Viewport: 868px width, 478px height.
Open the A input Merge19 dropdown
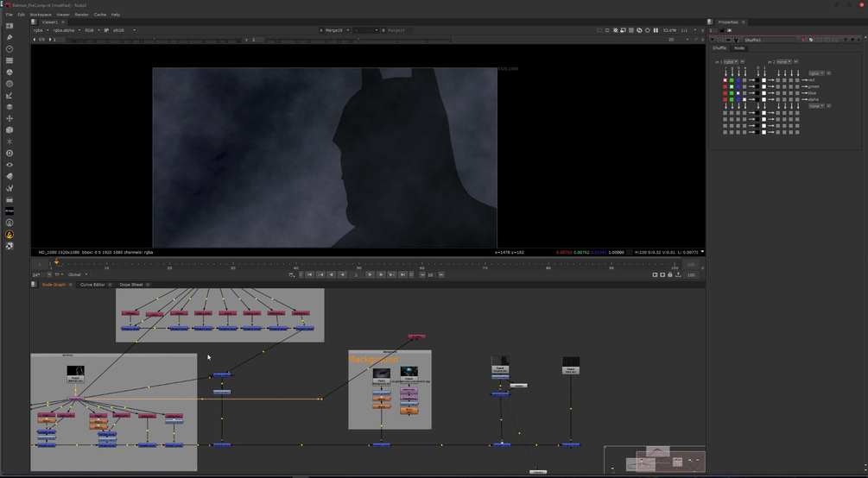click(339, 30)
